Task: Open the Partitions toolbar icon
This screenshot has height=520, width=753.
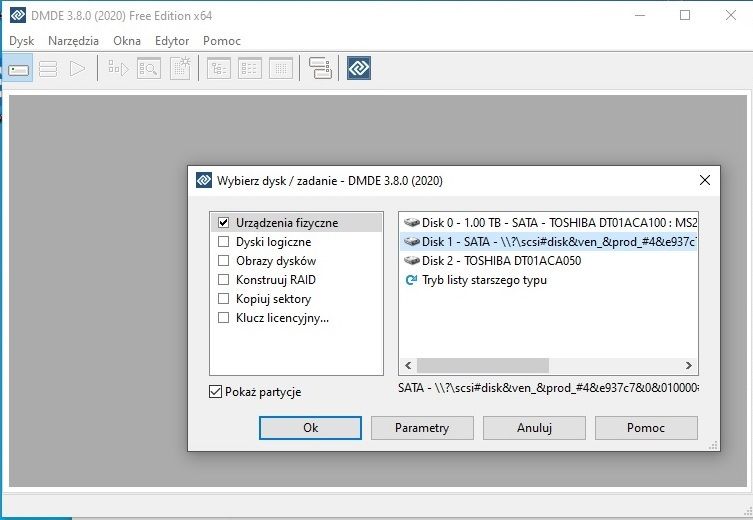Action: (48, 69)
